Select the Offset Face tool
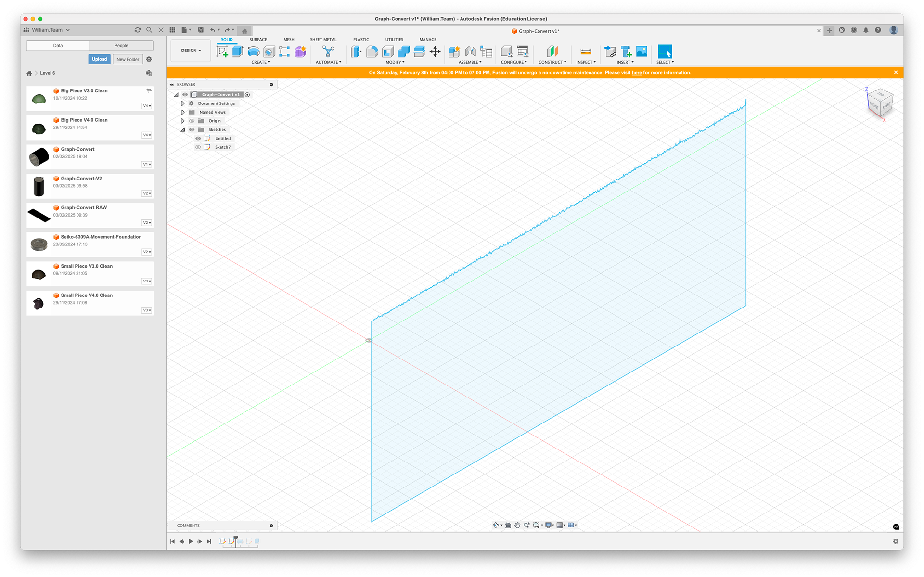Viewport: 924px width, 577px height. point(419,51)
